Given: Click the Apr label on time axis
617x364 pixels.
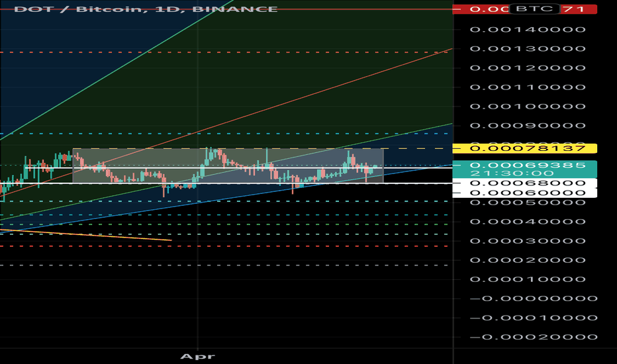Looking at the screenshot, I should click(197, 357).
